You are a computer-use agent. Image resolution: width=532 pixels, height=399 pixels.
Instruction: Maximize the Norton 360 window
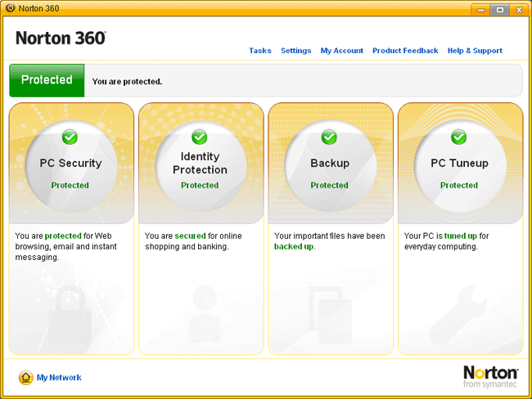coord(500,10)
